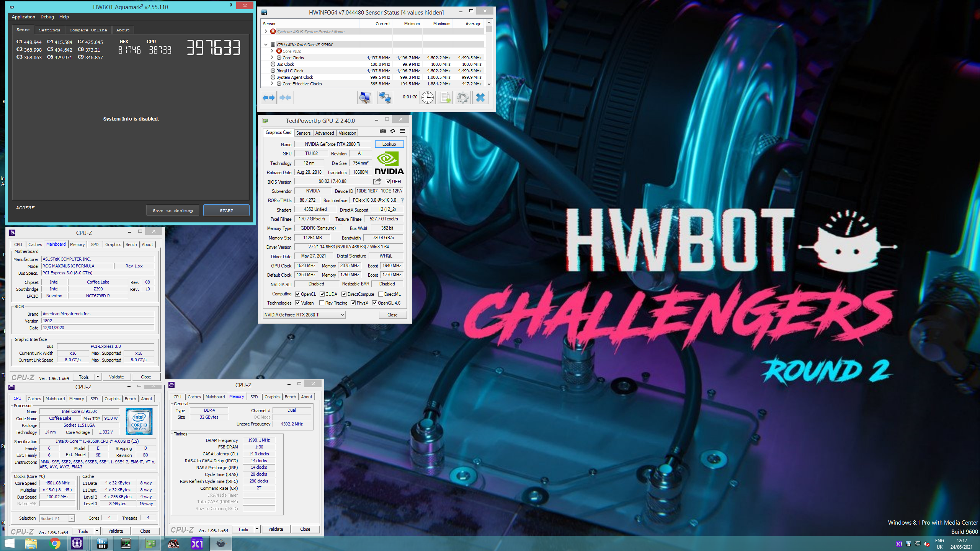
Task: Collapse the CPU [#0] Intel Core i3-9350K node
Action: (x=266, y=44)
